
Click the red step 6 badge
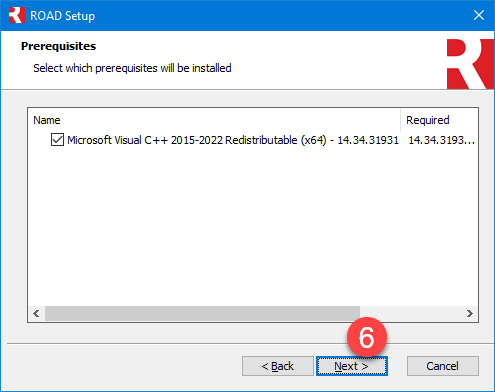[x=367, y=337]
